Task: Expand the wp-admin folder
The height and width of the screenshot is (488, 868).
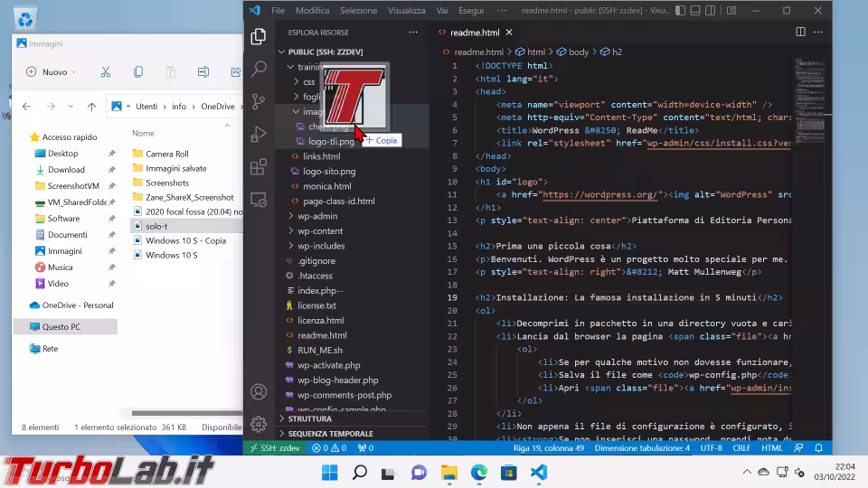Action: (316, 216)
